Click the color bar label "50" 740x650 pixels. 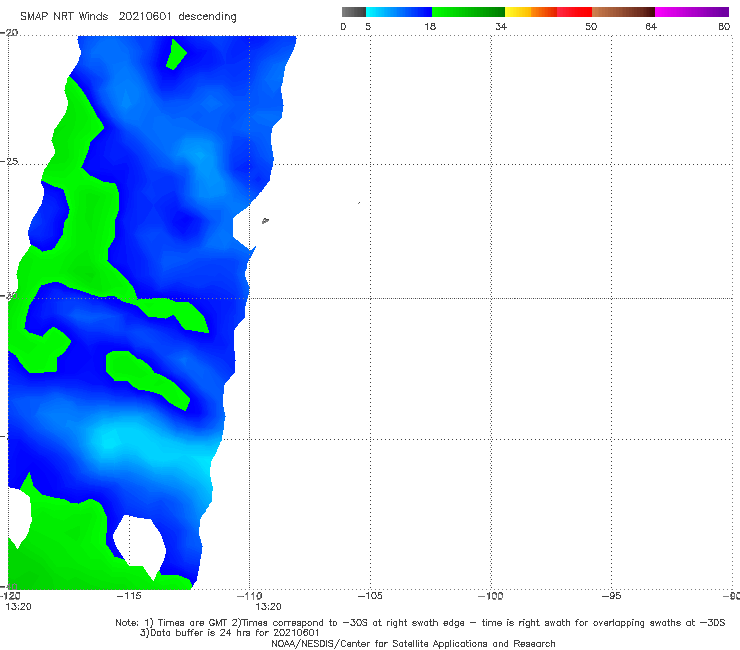tap(591, 26)
